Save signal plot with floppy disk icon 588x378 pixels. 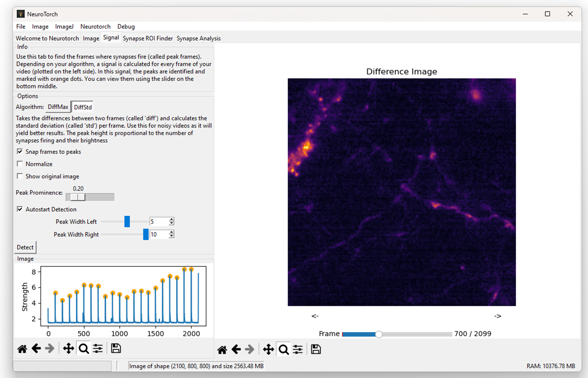(116, 348)
